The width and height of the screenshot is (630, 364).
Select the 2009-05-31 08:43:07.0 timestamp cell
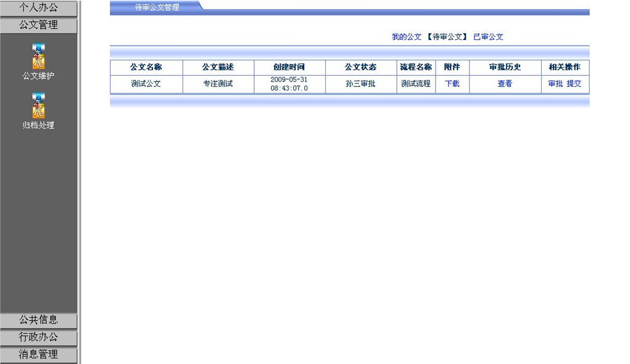(x=289, y=84)
